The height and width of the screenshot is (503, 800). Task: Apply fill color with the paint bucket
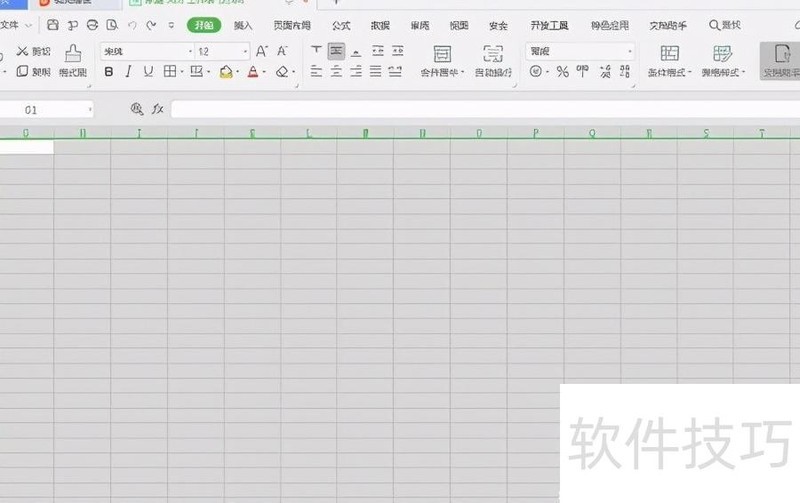coord(226,72)
